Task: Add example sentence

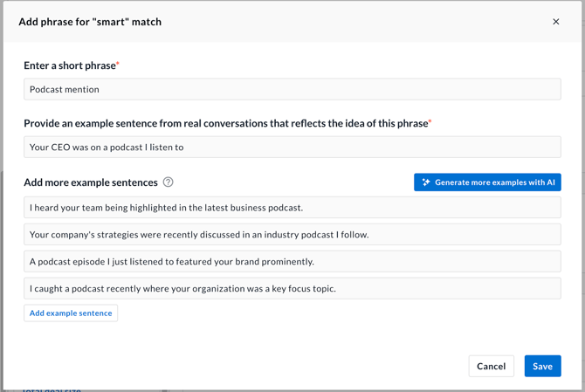Action: coord(71,313)
